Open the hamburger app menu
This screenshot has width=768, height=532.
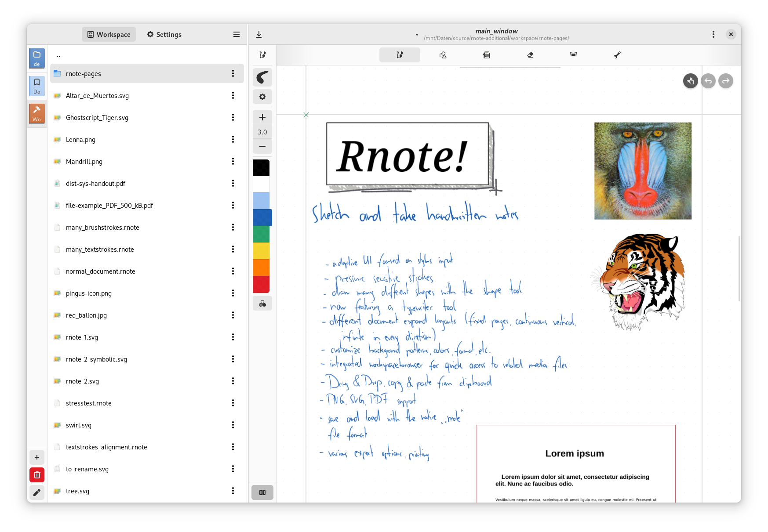tap(237, 34)
